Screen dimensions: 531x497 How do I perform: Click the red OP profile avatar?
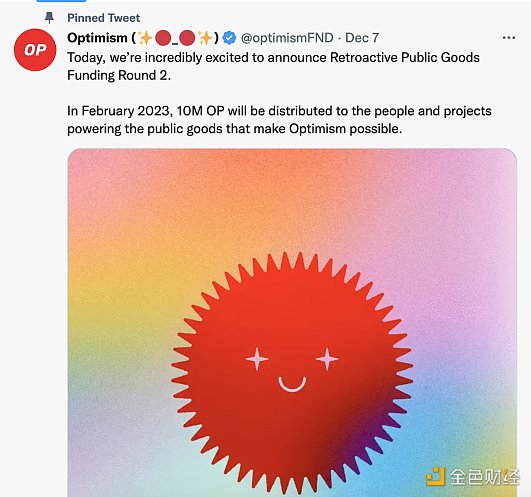(35, 50)
